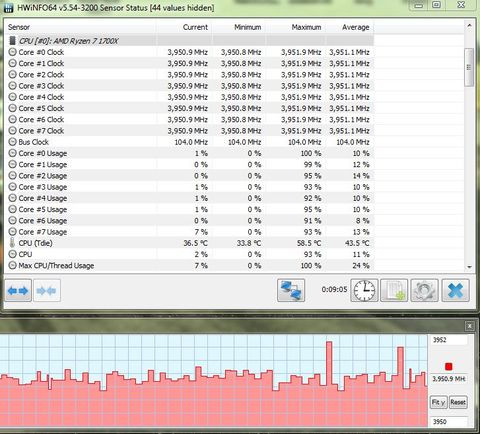Click the Sensor column header

(80, 27)
